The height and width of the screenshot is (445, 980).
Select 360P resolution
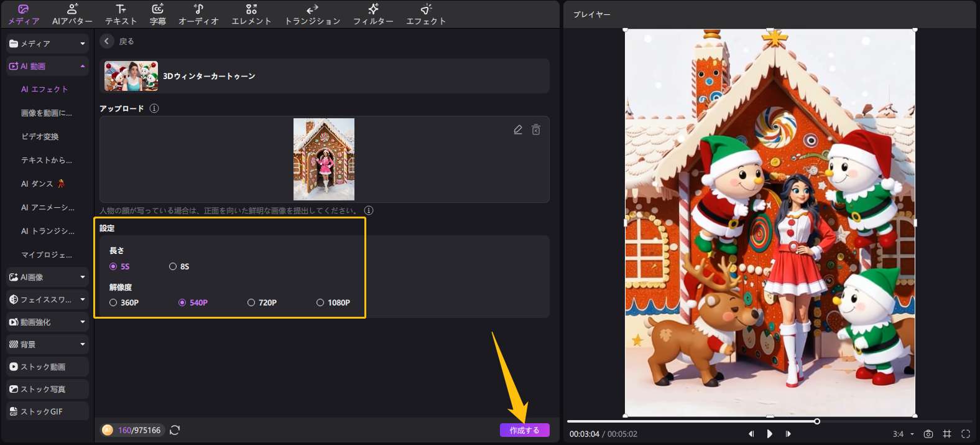coord(124,302)
